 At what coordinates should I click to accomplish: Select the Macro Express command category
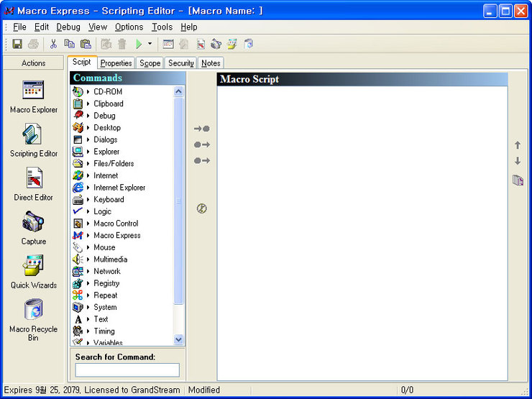[x=117, y=236]
